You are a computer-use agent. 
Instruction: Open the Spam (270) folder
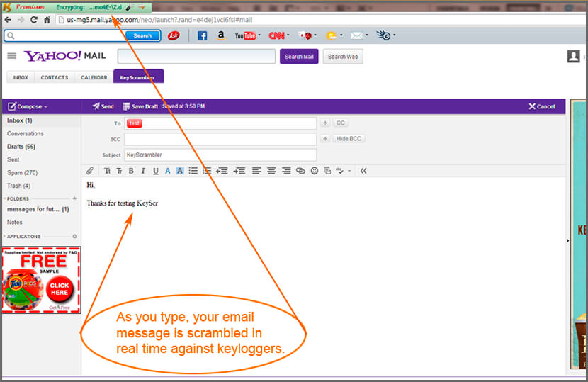click(22, 173)
